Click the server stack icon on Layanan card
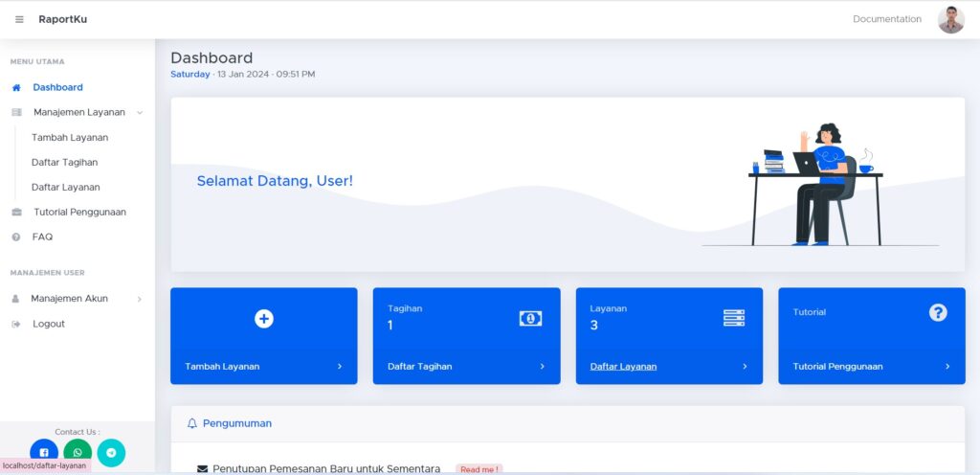The image size is (980, 475). click(734, 318)
